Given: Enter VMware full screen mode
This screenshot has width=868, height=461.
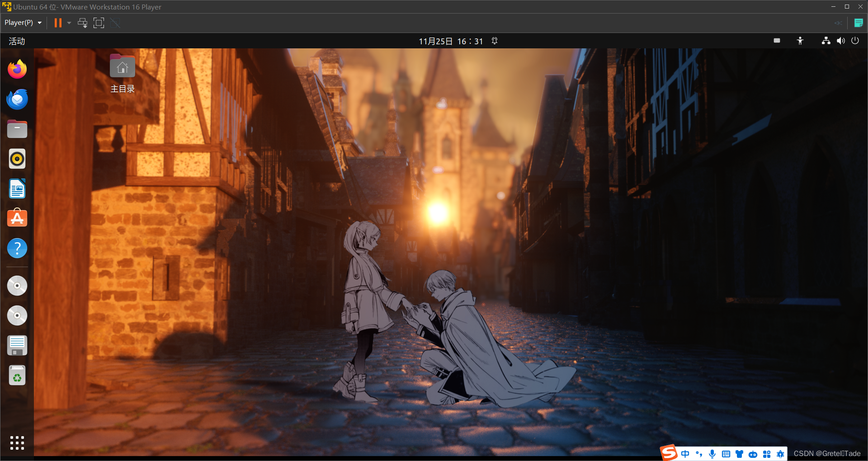Looking at the screenshot, I should [99, 23].
